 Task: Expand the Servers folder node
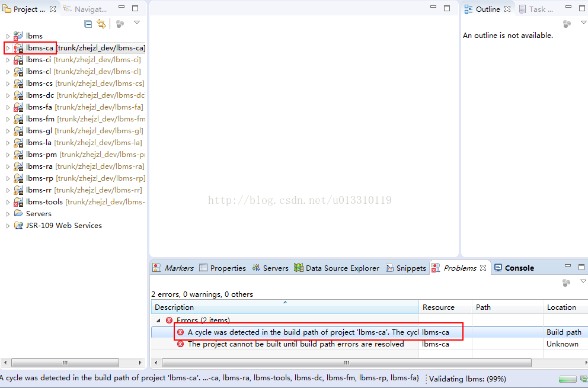(x=8, y=214)
